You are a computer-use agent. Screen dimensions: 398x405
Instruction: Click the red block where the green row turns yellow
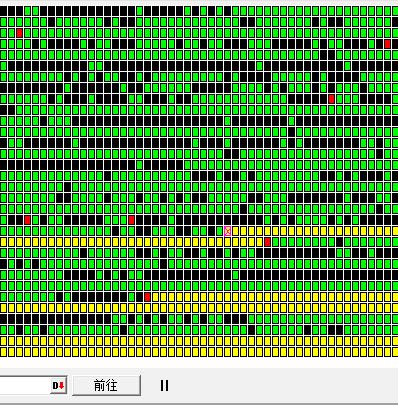(147, 297)
